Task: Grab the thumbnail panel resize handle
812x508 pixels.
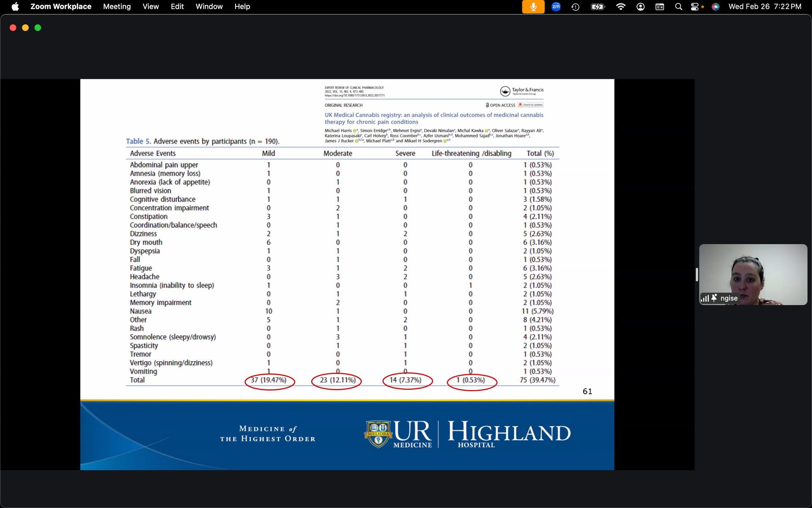Action: tap(697, 274)
